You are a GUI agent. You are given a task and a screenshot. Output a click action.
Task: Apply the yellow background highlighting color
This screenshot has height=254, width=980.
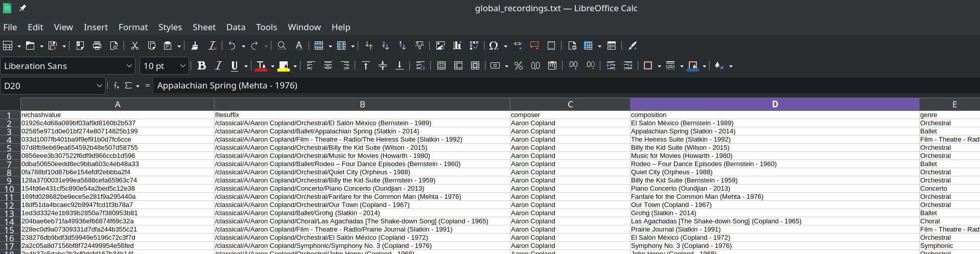pyautogui.click(x=284, y=66)
